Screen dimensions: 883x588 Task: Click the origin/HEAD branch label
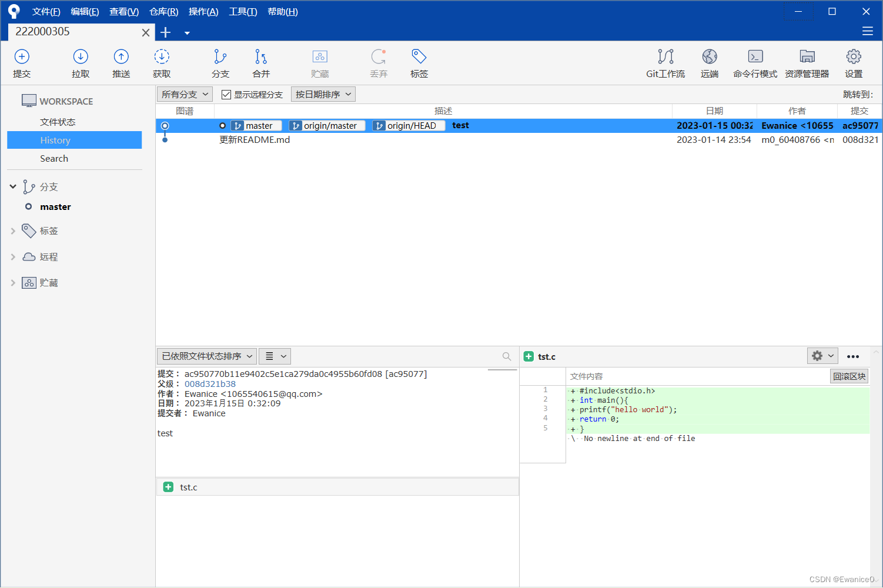(x=409, y=126)
